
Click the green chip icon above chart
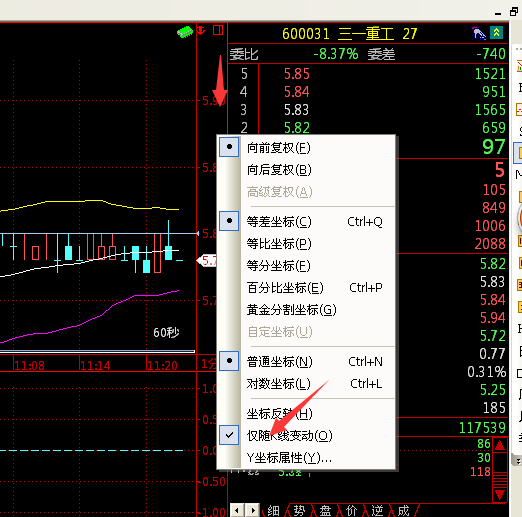(185, 32)
